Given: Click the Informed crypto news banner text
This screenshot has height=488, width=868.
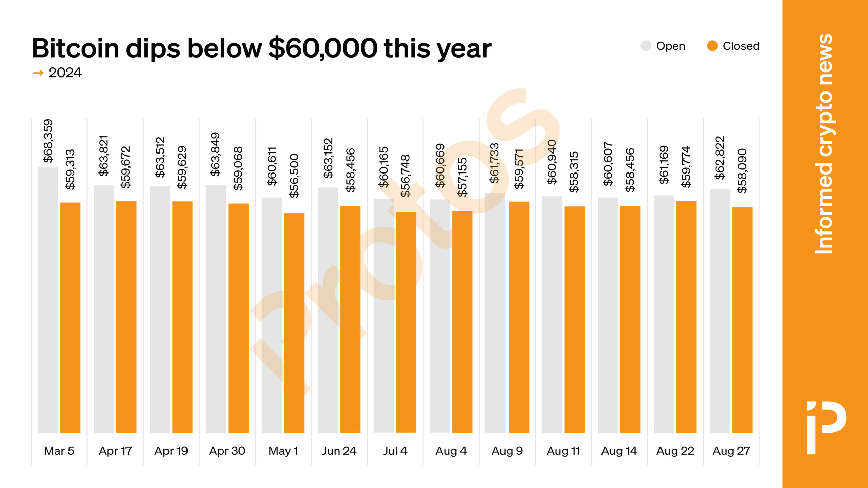Looking at the screenshot, I should pos(824,144).
